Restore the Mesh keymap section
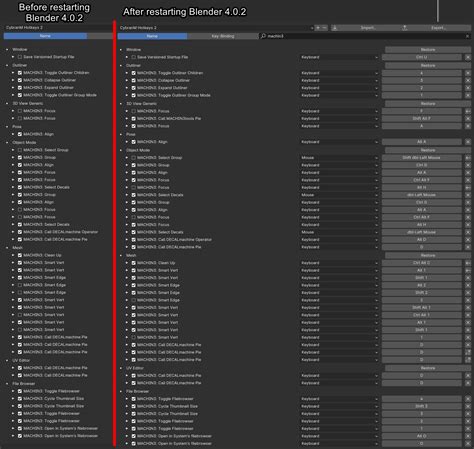This screenshot has width=474, height=449. [428, 255]
